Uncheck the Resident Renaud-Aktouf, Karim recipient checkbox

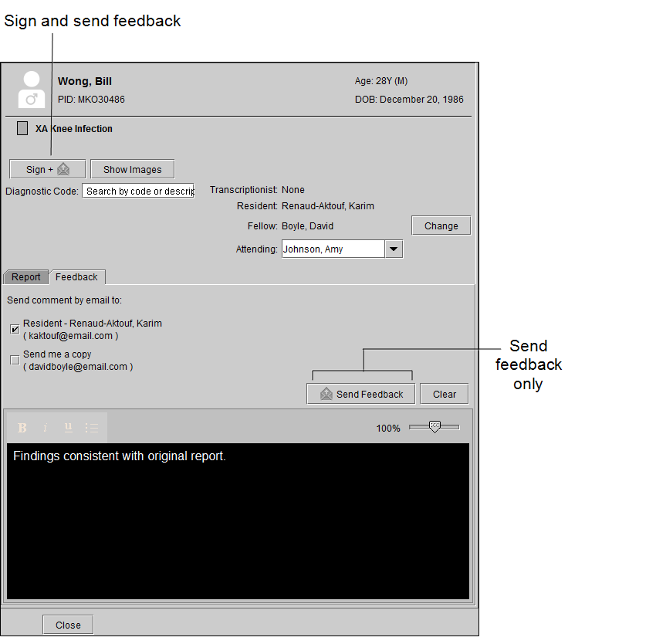tap(15, 329)
